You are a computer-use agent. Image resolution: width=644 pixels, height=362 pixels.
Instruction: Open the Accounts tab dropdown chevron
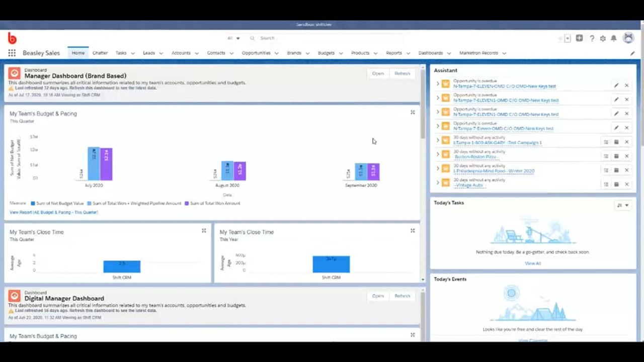(x=197, y=53)
